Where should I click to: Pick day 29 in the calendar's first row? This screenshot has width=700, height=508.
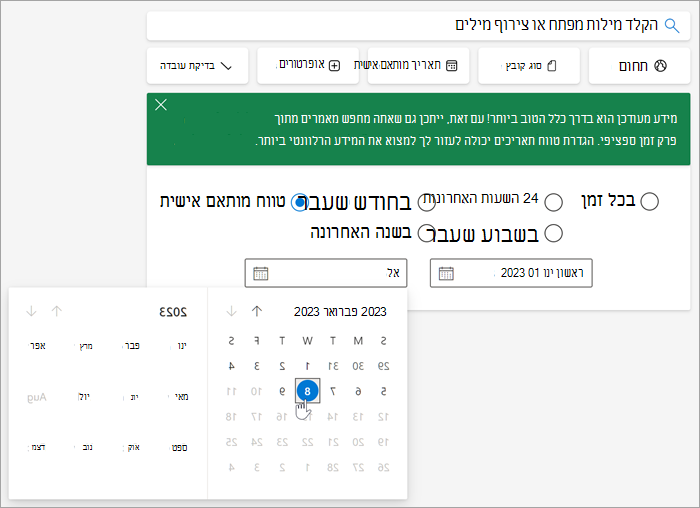383,366
